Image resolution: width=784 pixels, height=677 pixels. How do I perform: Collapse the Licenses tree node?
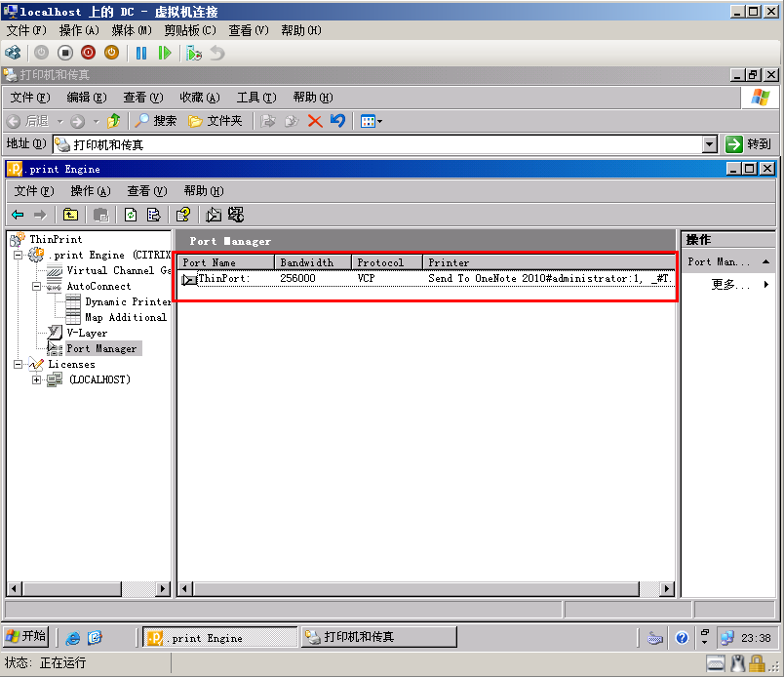click(18, 364)
